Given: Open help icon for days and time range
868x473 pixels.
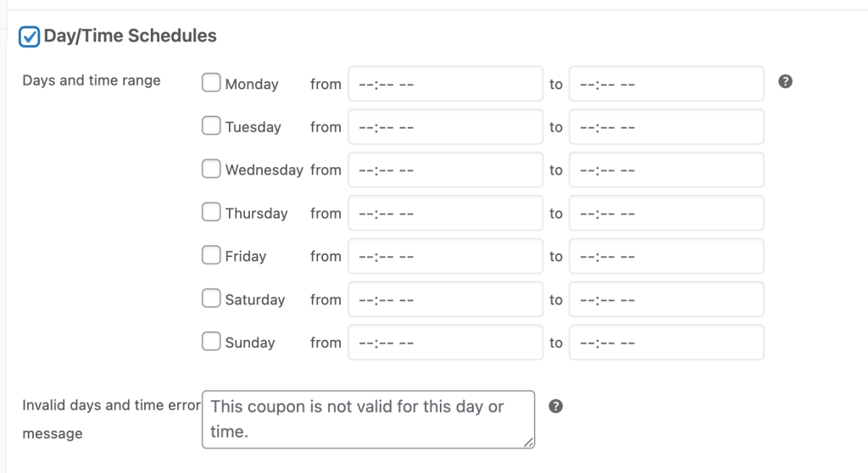Looking at the screenshot, I should point(785,81).
